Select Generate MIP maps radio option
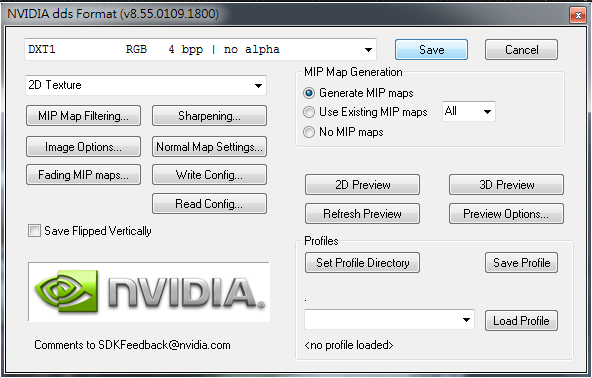 pyautogui.click(x=309, y=93)
